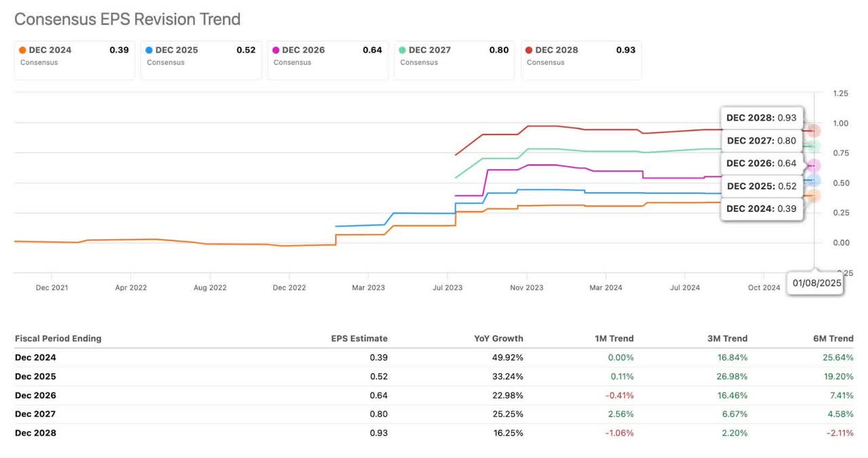Select the Dec 2024 table row label
868x458 pixels.
(x=35, y=358)
